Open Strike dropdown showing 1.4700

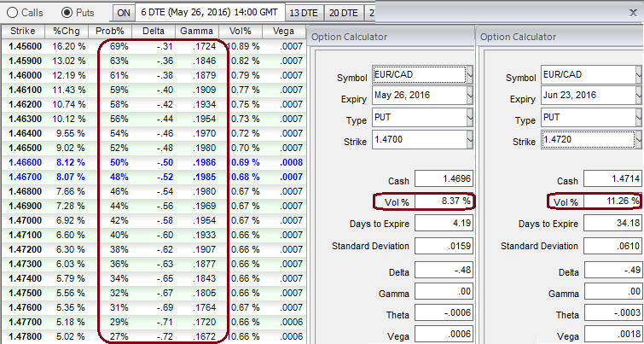click(470, 140)
